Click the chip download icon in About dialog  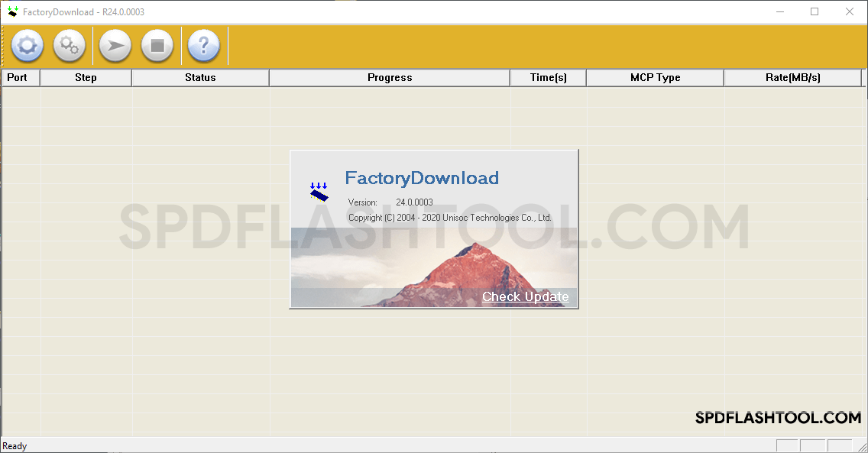tap(319, 192)
